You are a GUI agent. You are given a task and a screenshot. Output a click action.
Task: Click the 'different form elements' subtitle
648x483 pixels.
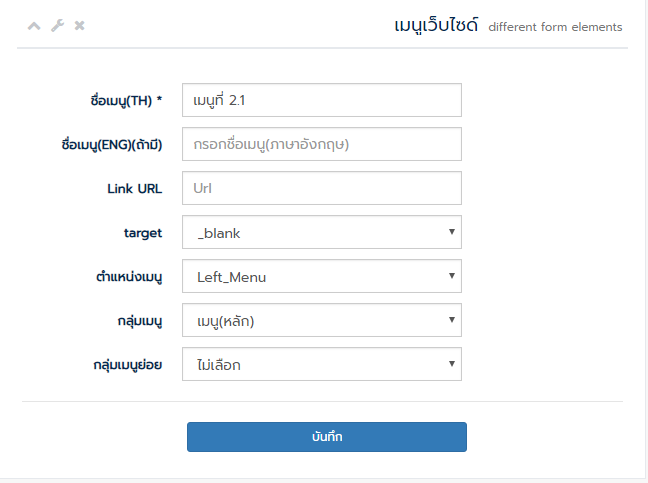555,27
